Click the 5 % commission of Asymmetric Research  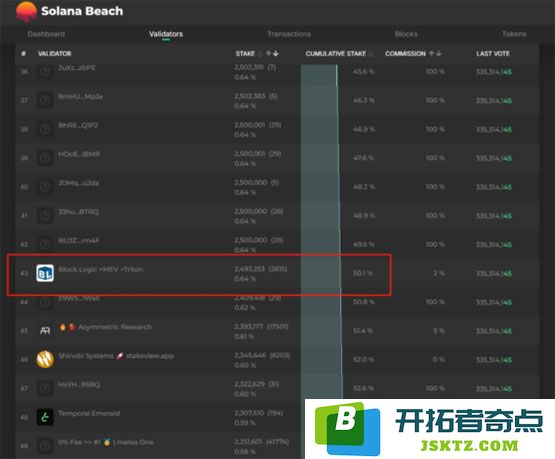click(x=439, y=331)
